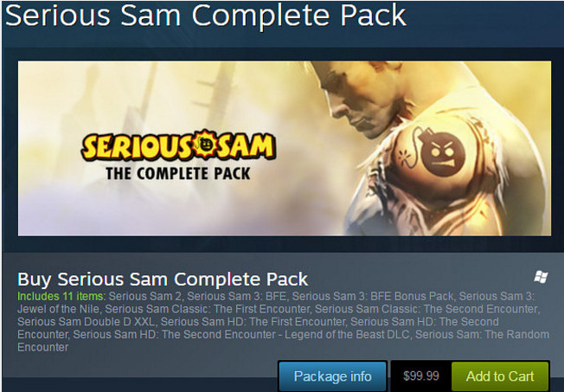Open Serious Sam Classic: The First Encounter
564x392 pixels.
208,309
